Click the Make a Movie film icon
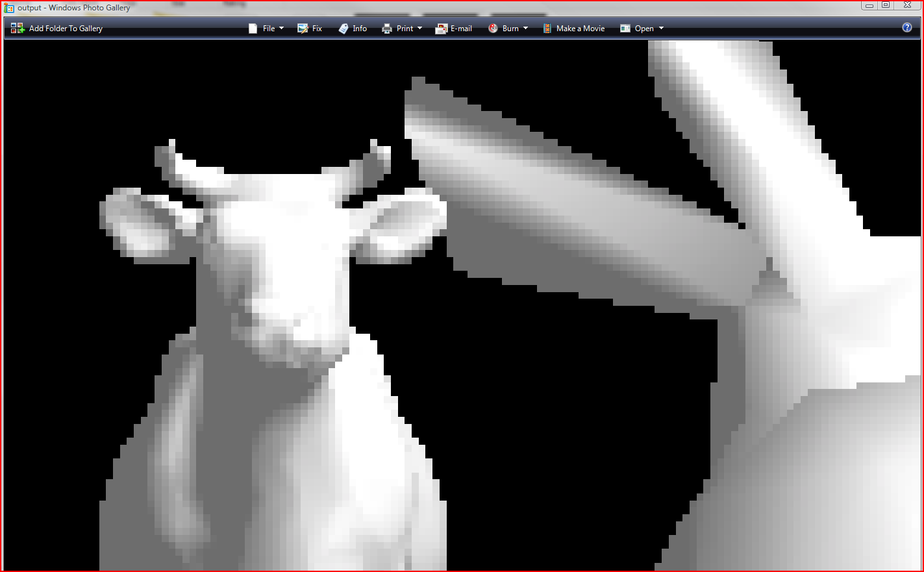This screenshot has height=572, width=924. pos(547,29)
